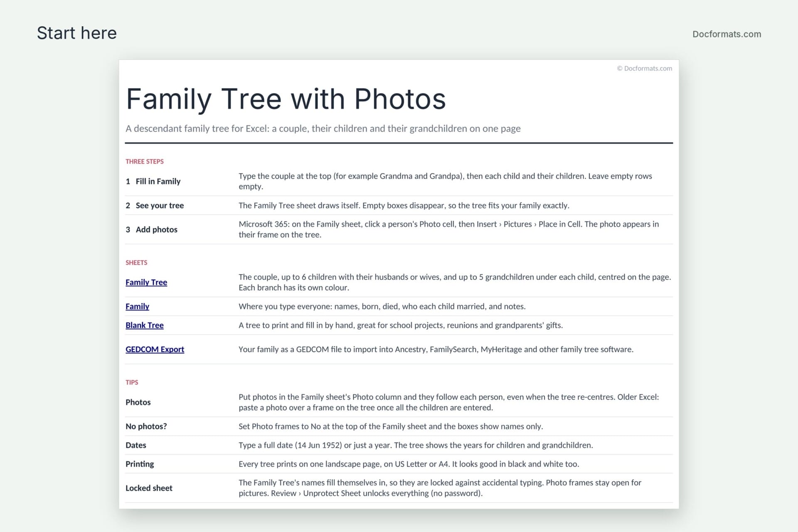
Task: Click the 'SHEETS' section label
Action: (x=136, y=263)
